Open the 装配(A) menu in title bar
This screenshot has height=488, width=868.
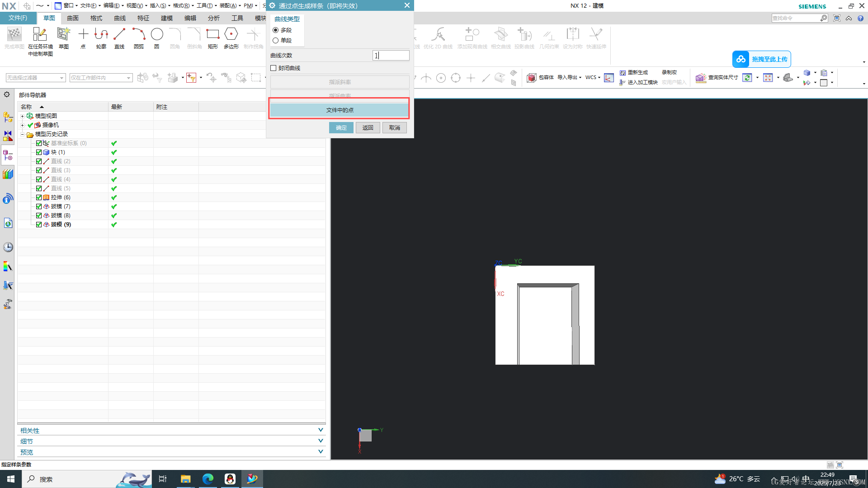230,6
